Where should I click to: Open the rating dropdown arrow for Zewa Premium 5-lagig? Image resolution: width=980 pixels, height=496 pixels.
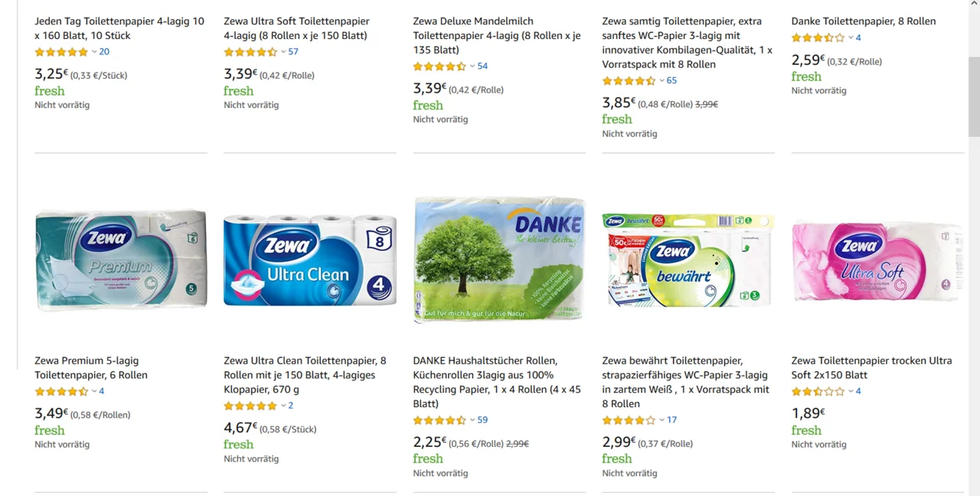click(x=94, y=391)
